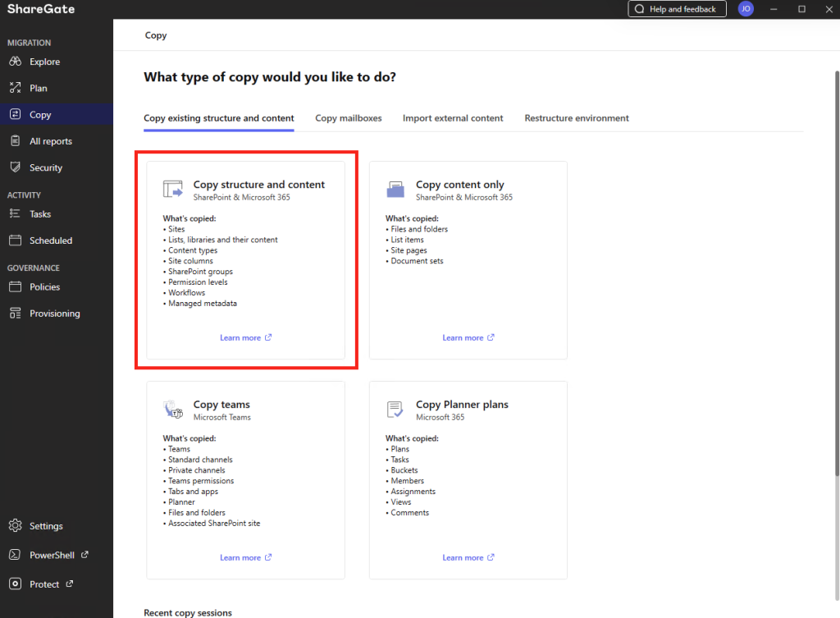The width and height of the screenshot is (840, 618).
Task: Click the Document sets list entry
Action: coord(417,261)
